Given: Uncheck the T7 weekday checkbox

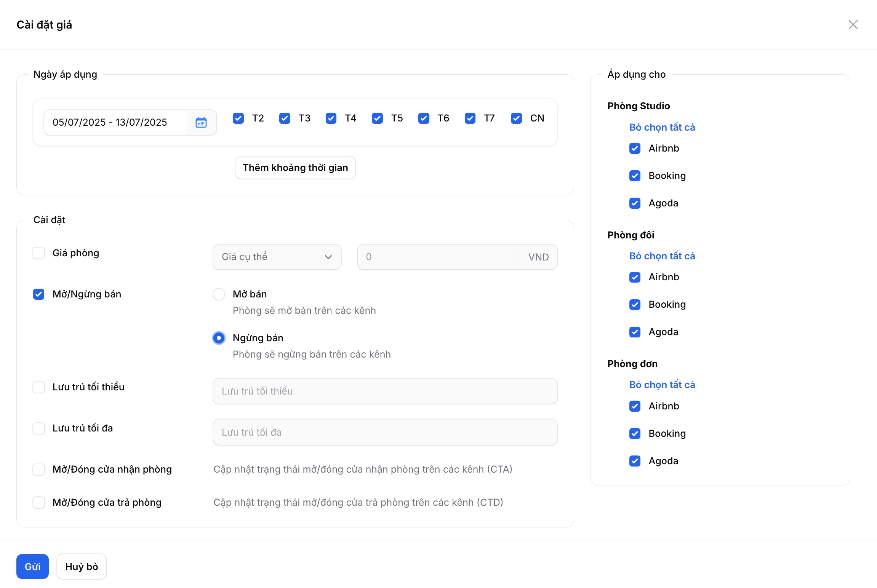Looking at the screenshot, I should pos(470,118).
